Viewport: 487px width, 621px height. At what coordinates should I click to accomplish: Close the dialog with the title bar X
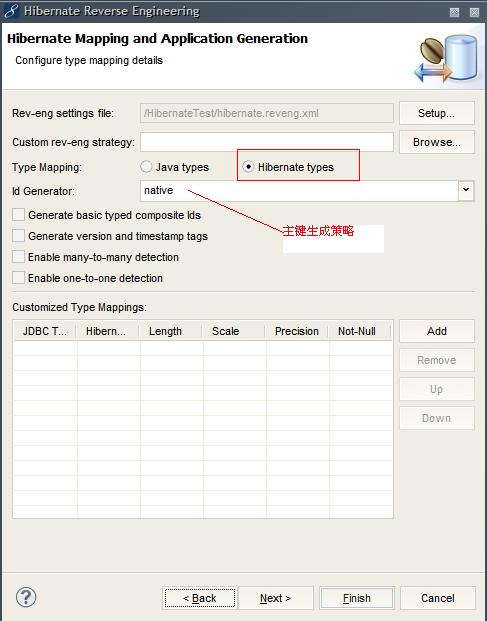474,12
